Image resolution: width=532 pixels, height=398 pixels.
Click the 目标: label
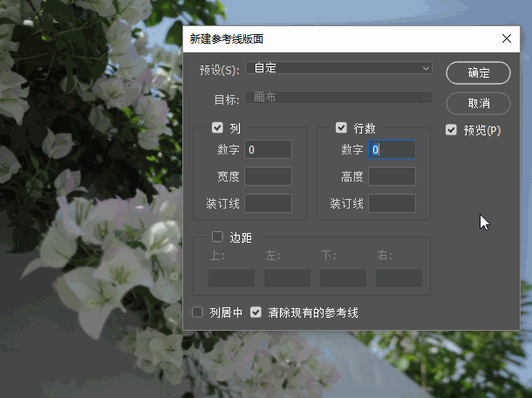[x=227, y=100]
